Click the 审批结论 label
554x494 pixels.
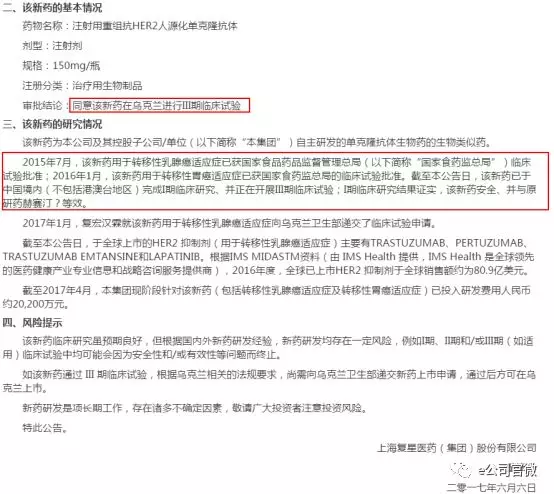[42, 105]
